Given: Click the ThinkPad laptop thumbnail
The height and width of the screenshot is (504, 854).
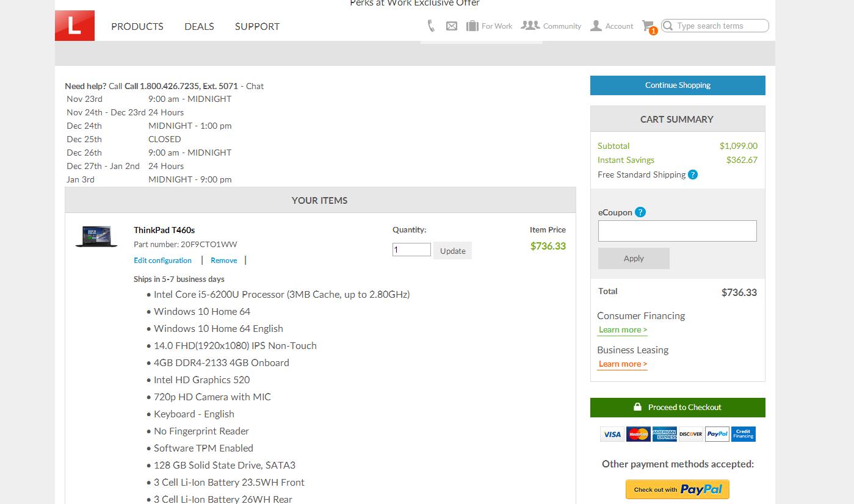Looking at the screenshot, I should point(96,236).
